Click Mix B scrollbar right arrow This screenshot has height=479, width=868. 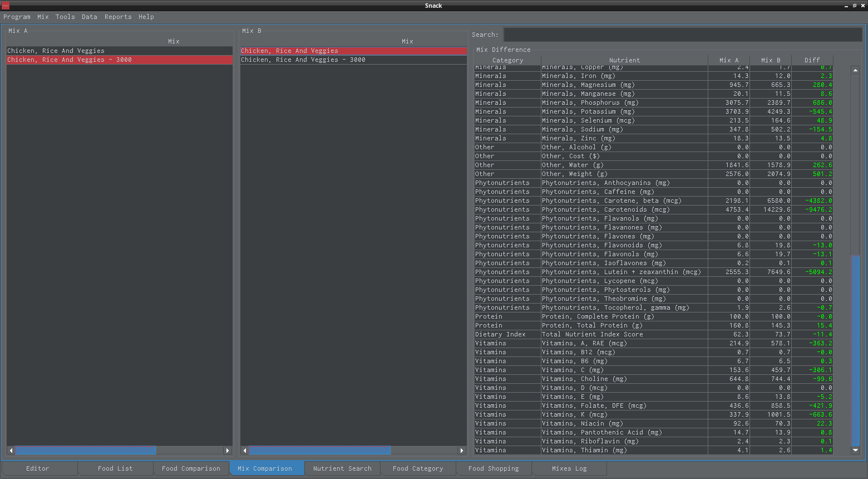(461, 450)
